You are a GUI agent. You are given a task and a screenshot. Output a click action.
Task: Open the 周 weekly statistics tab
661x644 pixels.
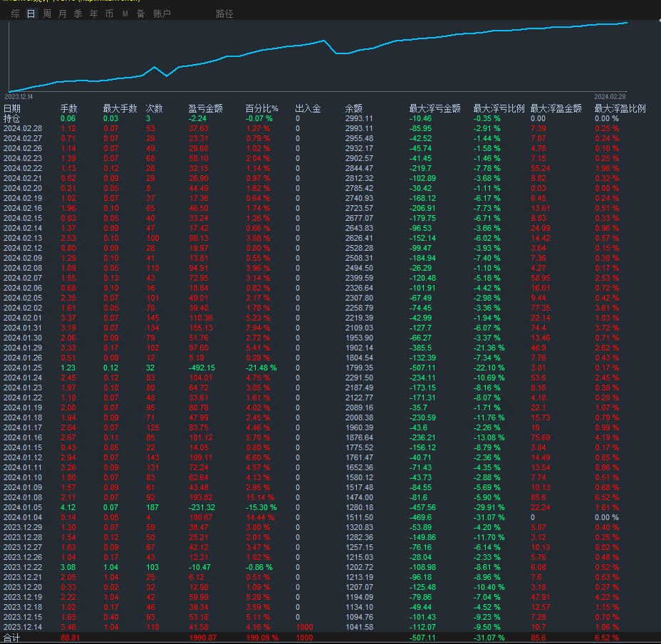pos(47,14)
